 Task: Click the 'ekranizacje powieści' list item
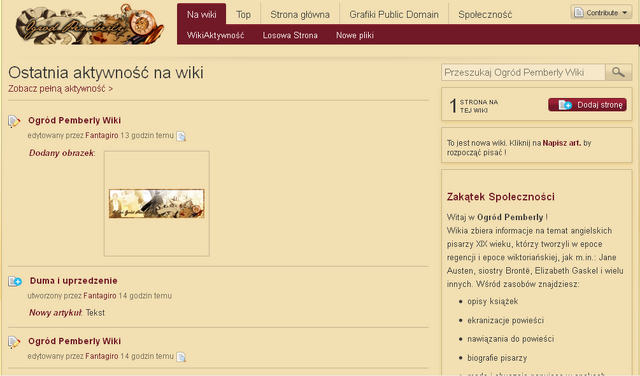(505, 320)
